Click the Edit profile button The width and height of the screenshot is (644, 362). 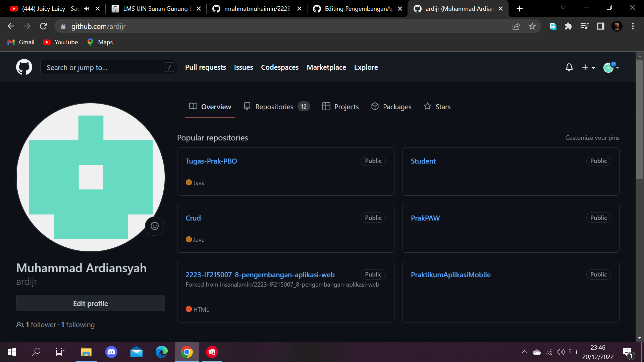click(91, 303)
